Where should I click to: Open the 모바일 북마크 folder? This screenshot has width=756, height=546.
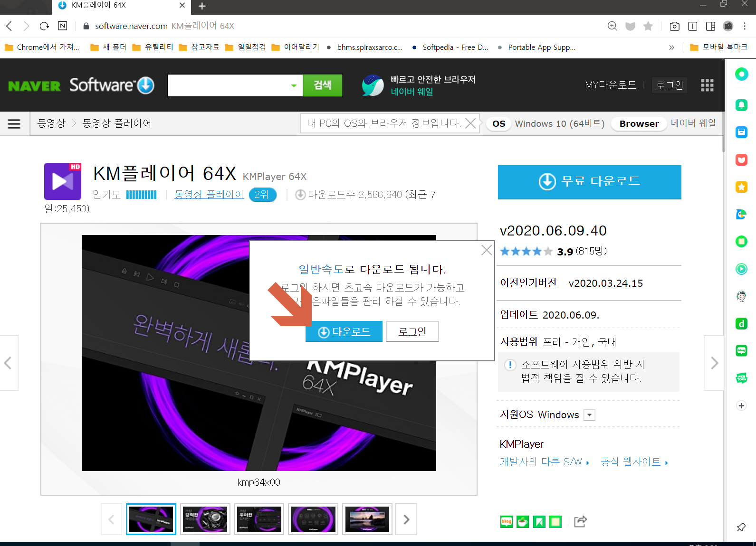(718, 47)
